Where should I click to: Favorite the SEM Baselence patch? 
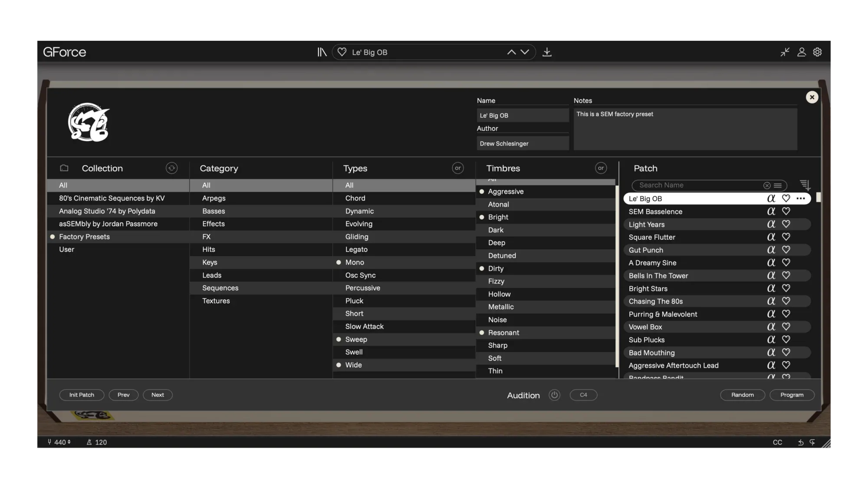point(786,211)
